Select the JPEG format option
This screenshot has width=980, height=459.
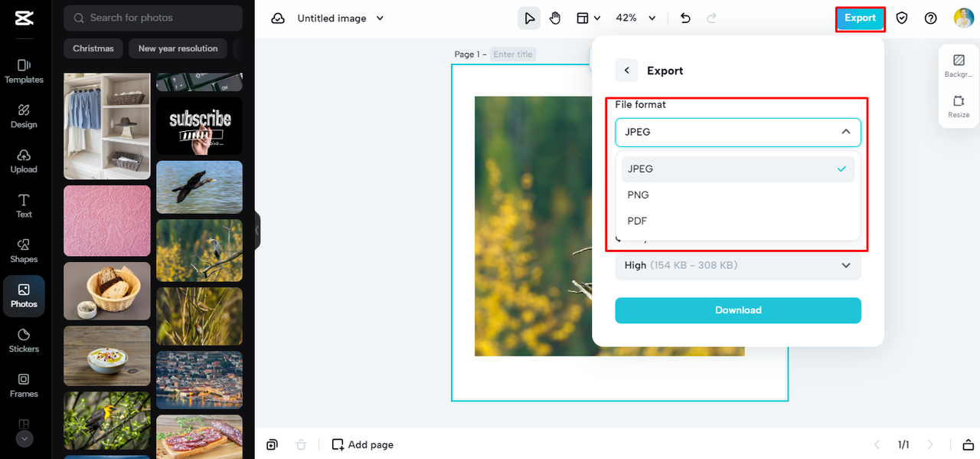pyautogui.click(x=640, y=169)
